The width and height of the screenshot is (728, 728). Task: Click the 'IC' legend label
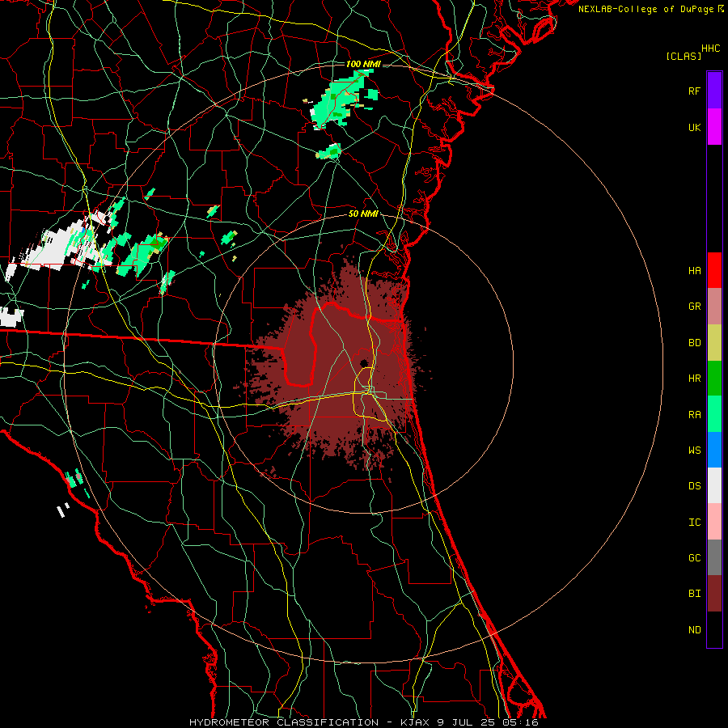coord(694,523)
